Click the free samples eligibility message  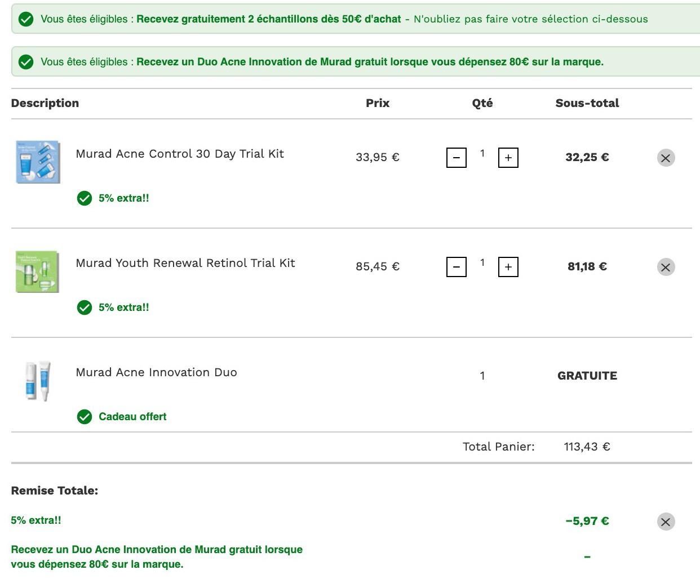[x=344, y=19]
